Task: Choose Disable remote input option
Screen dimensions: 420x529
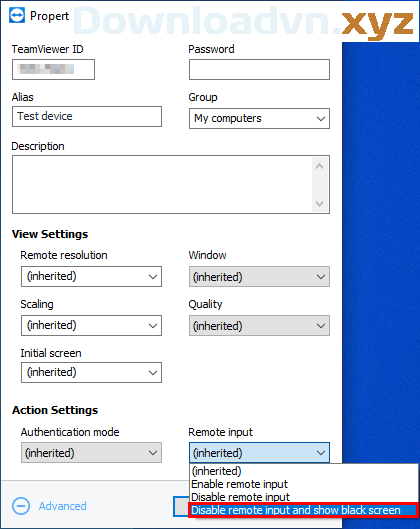Action: (304, 497)
